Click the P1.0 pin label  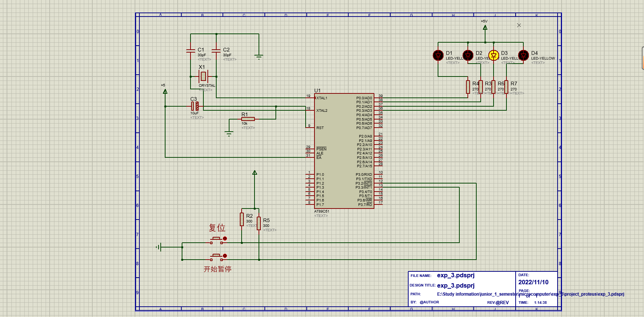pyautogui.click(x=320, y=175)
